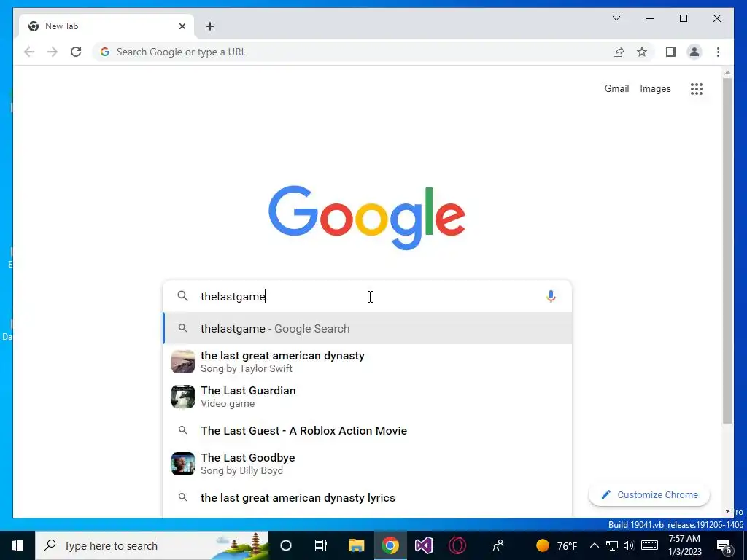Viewport: 747px width, 560px height.
Task: Open Task View on the taskbar
Action: (321, 545)
